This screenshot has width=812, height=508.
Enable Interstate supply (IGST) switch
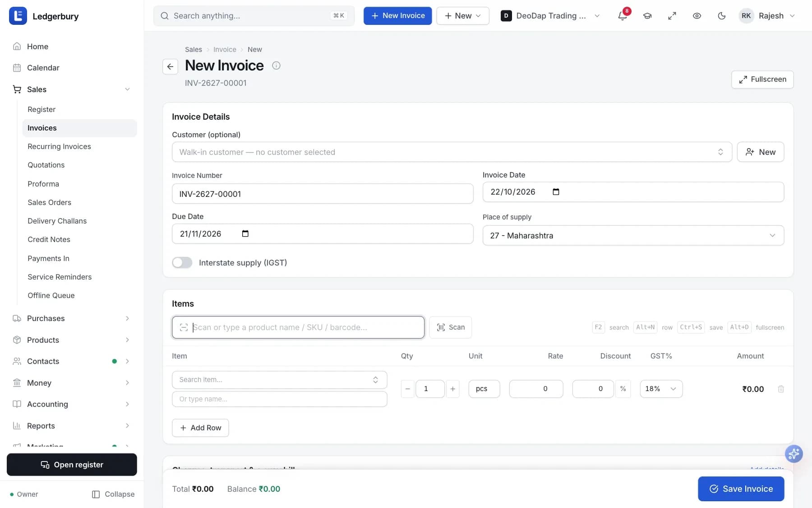point(182,262)
